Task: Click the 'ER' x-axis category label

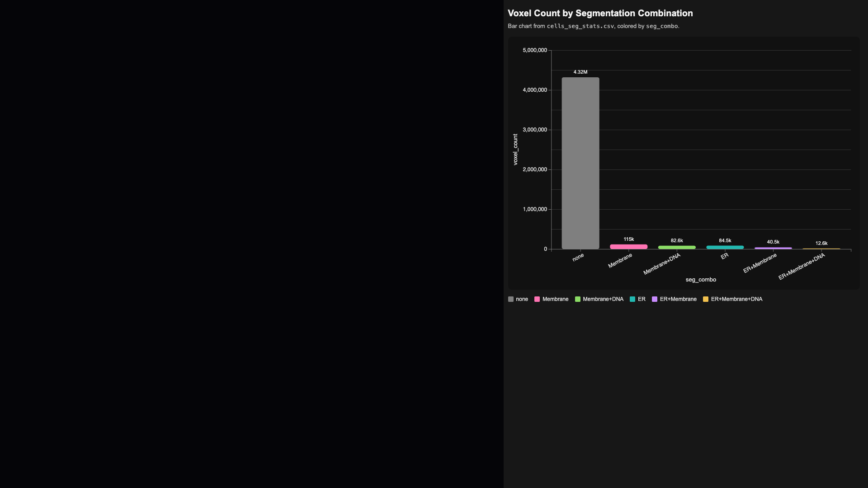Action: [x=725, y=256]
